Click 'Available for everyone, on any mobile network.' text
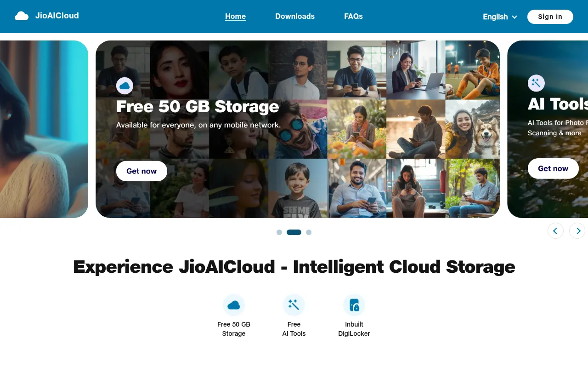This screenshot has width=588, height=368. tap(198, 125)
